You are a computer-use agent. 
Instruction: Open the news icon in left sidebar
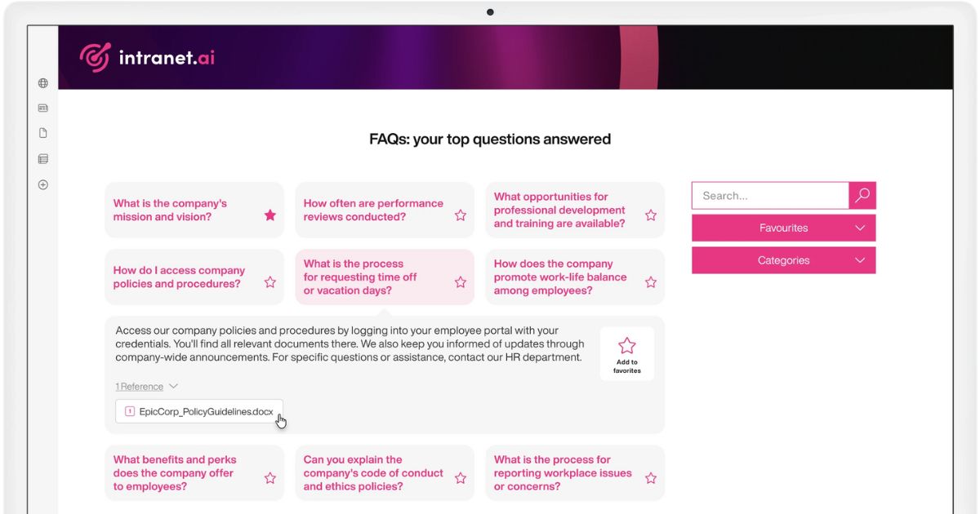click(x=43, y=108)
